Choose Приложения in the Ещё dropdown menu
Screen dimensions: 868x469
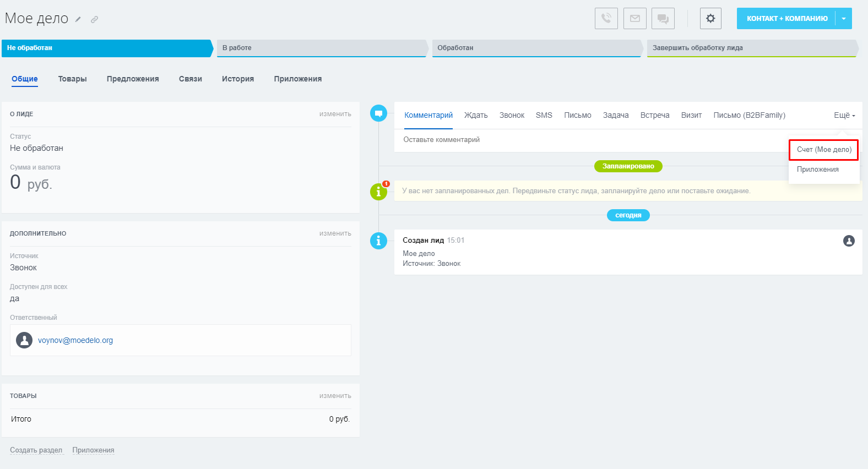click(817, 170)
